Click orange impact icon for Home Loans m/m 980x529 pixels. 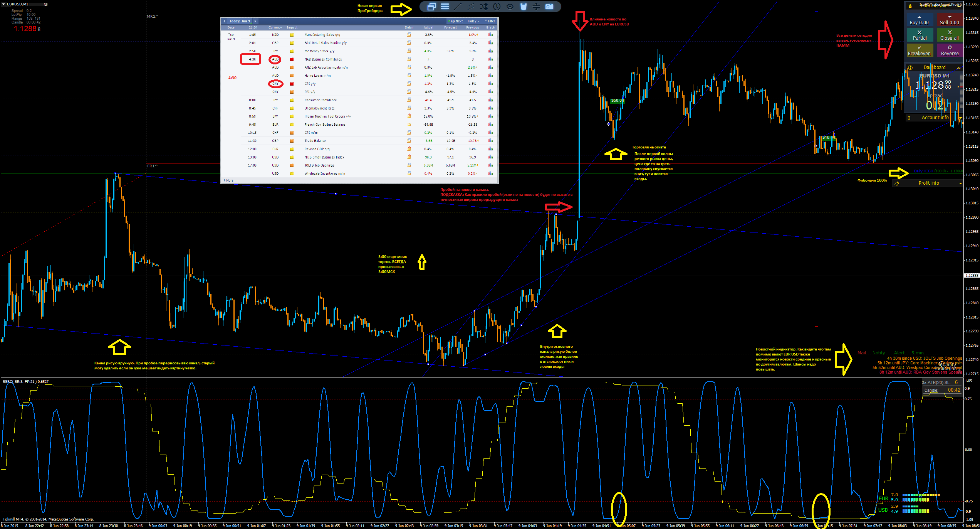pos(292,76)
